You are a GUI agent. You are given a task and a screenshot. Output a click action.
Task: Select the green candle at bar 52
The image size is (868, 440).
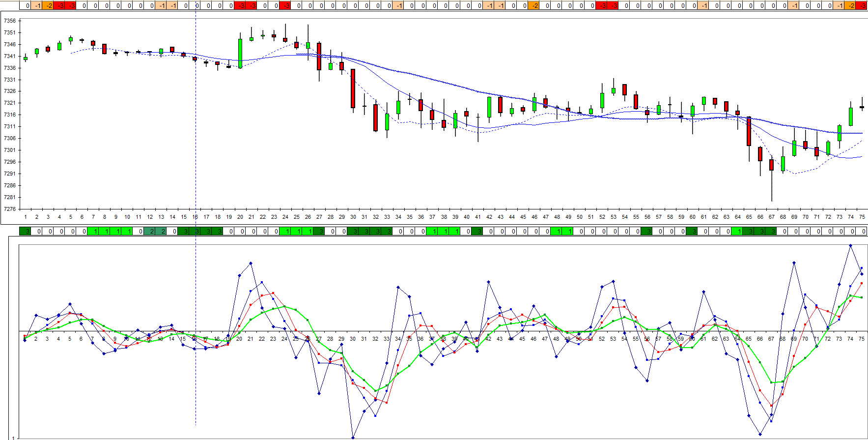coord(602,100)
